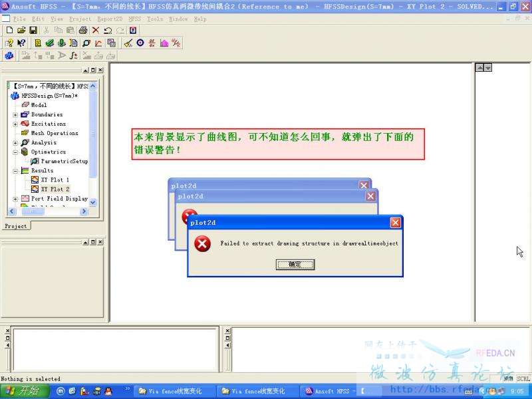532x399 pixels.
Task: Save the project with the floppy disk icon
Action: tap(33, 30)
